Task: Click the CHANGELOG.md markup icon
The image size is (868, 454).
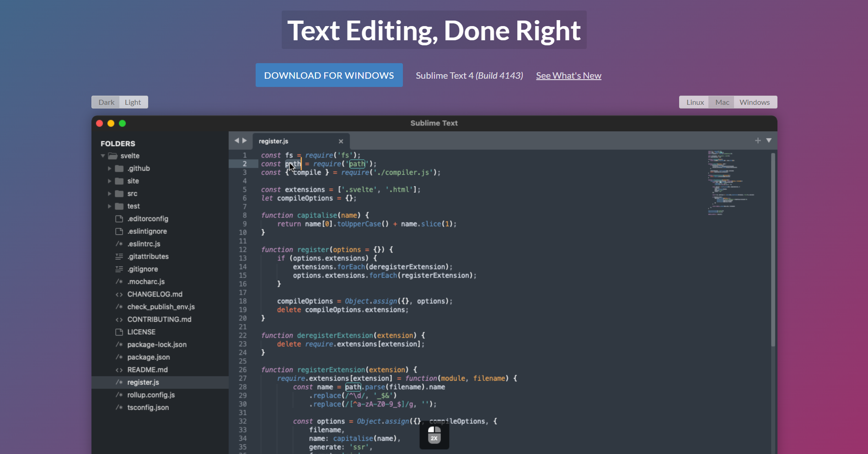Action: pos(119,294)
